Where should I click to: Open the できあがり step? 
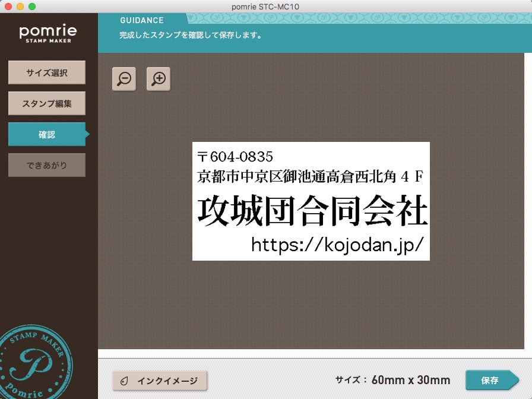point(46,165)
